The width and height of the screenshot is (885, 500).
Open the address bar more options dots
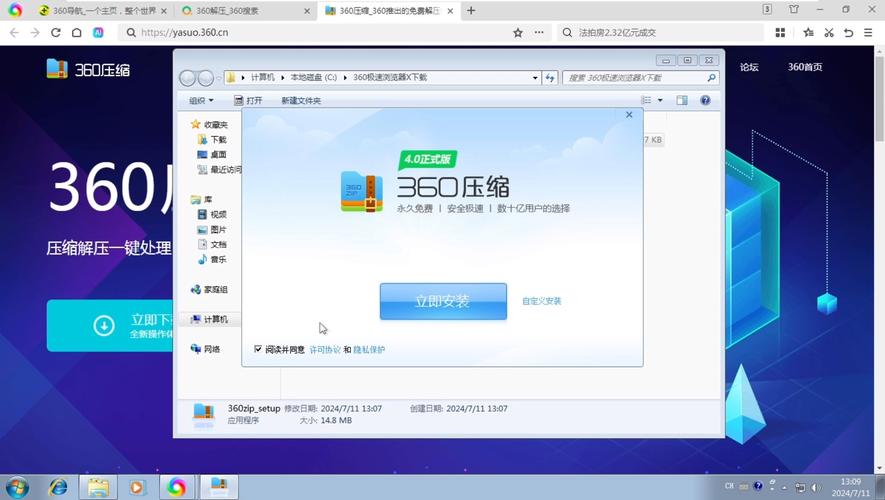click(x=539, y=33)
